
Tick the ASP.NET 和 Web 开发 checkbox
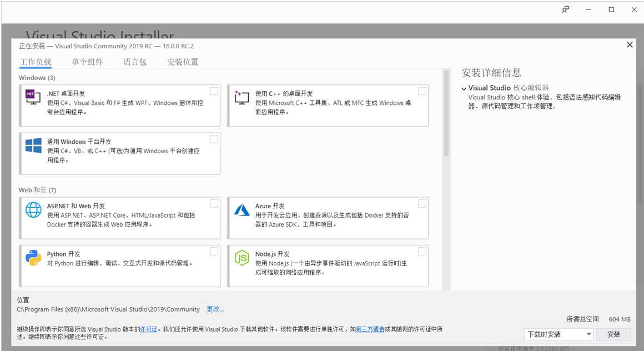point(214,203)
